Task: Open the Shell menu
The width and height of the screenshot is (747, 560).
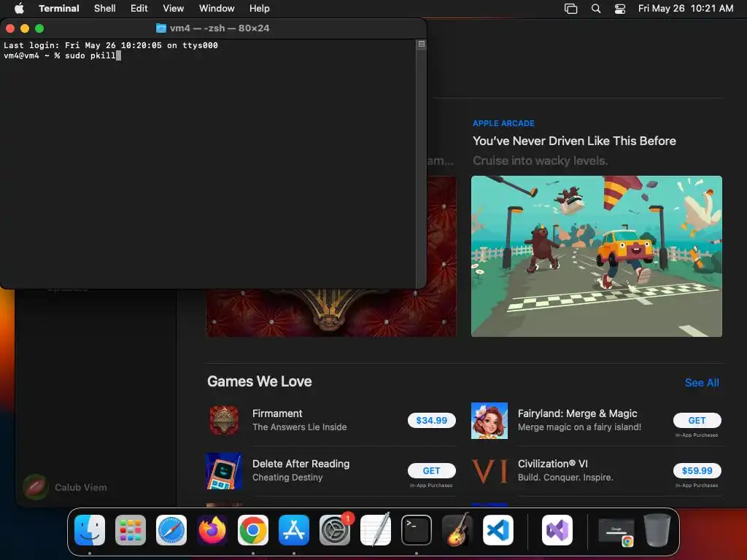Action: coord(105,8)
